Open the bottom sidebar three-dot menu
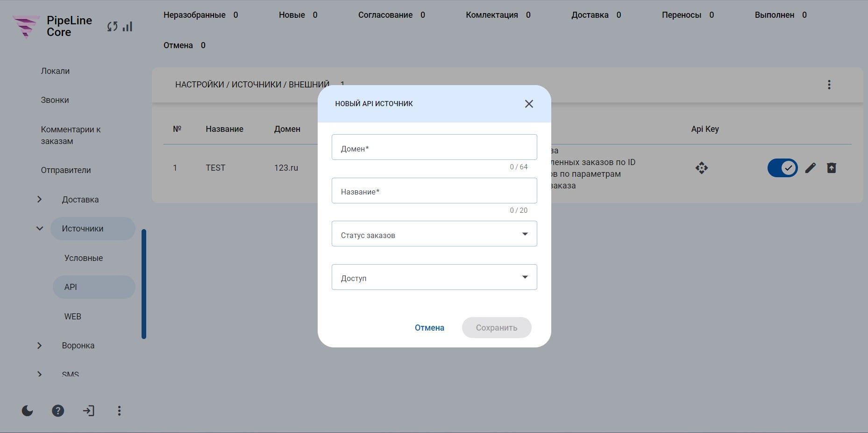 pyautogui.click(x=119, y=411)
